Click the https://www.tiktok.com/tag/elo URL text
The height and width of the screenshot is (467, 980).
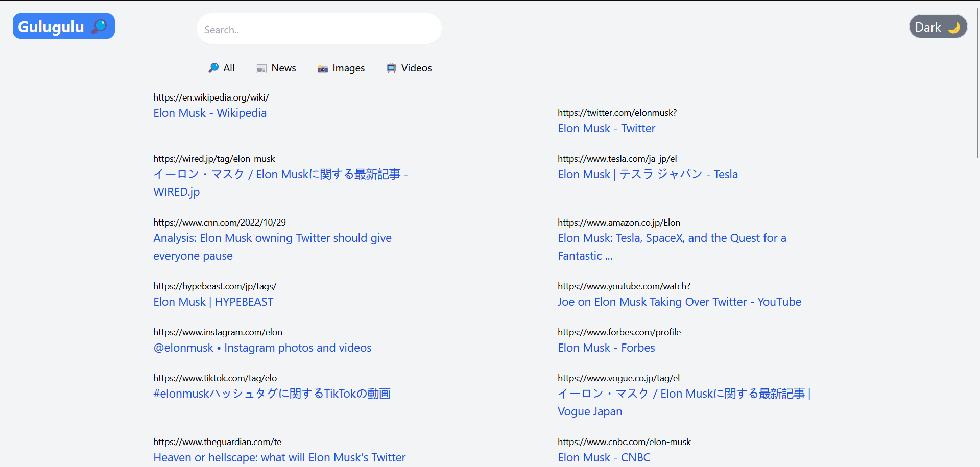point(215,378)
